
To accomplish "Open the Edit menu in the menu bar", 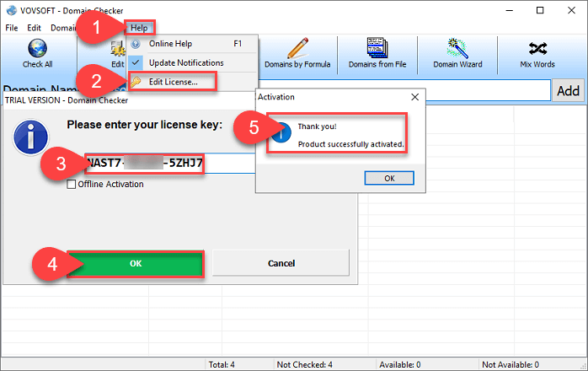I will click(x=34, y=28).
